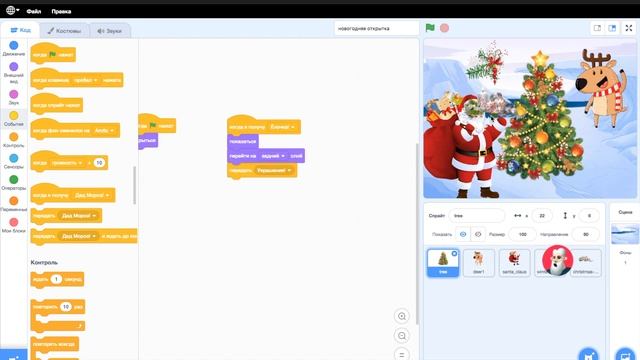The image size is (640, 360).
Task: Click the 'повторять всегда' palette block
Action: point(54,345)
